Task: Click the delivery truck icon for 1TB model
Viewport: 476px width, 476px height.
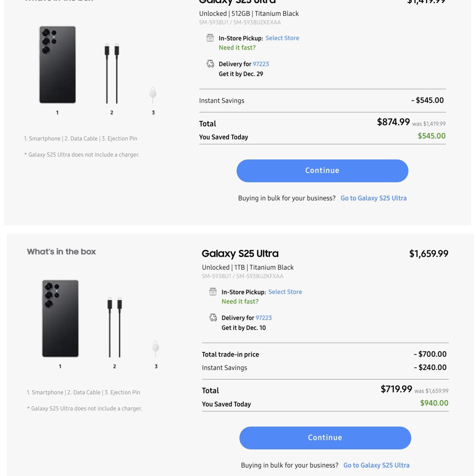Action: [213, 318]
